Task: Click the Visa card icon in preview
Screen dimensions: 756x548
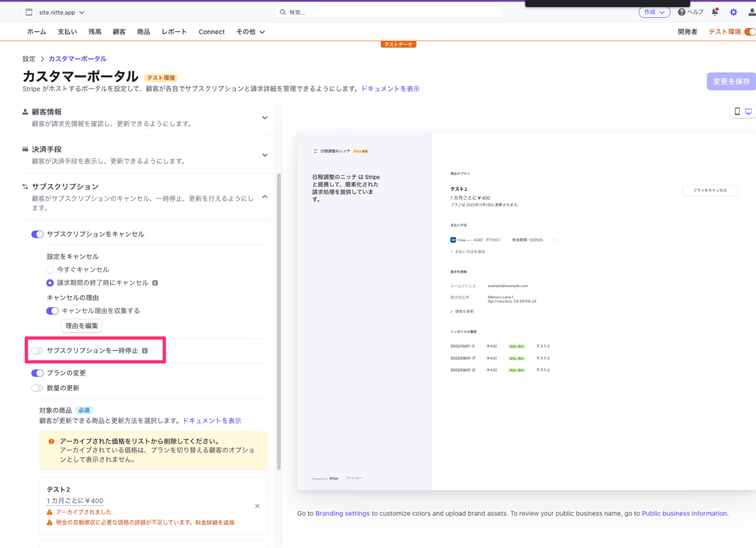Action: pyautogui.click(x=453, y=240)
